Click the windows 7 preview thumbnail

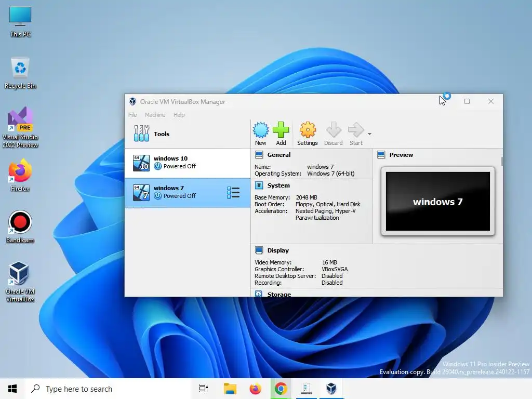point(437,201)
